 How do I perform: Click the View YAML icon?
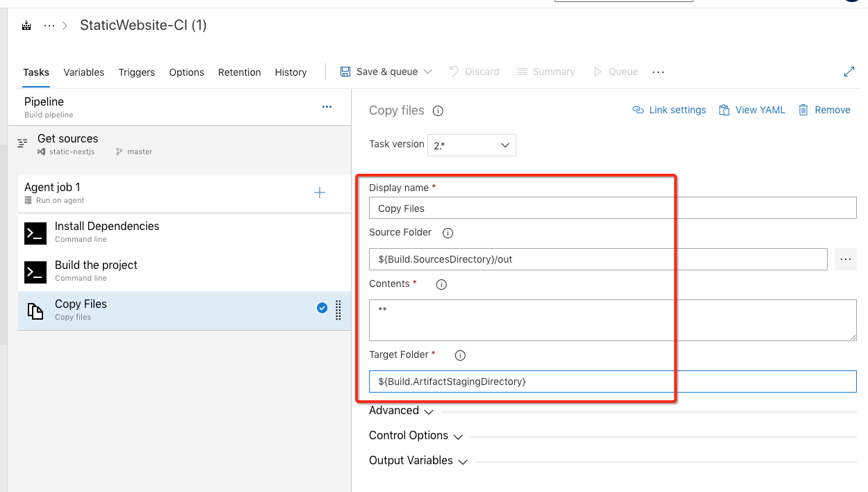[751, 109]
